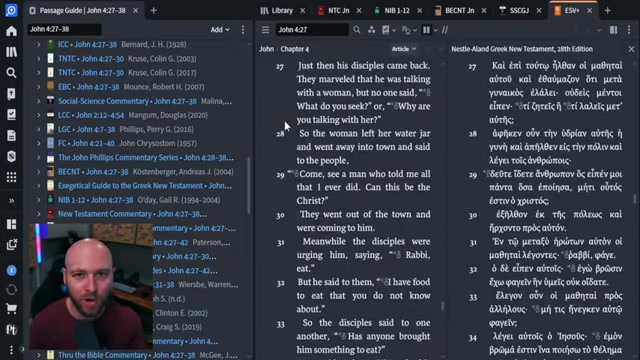Click the search icon in ESV toolbar
Image resolution: width=640 pixels, height=360 pixels.
[x=357, y=30]
